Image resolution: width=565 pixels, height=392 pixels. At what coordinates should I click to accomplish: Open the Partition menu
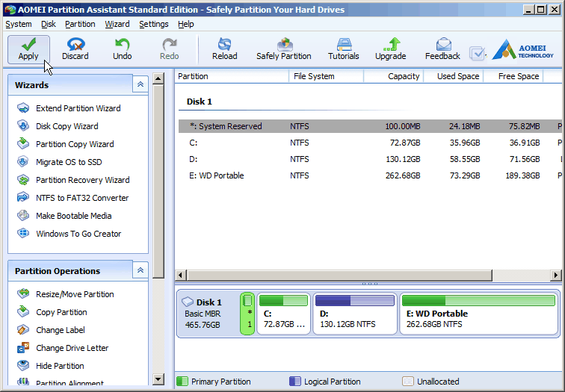coord(80,24)
